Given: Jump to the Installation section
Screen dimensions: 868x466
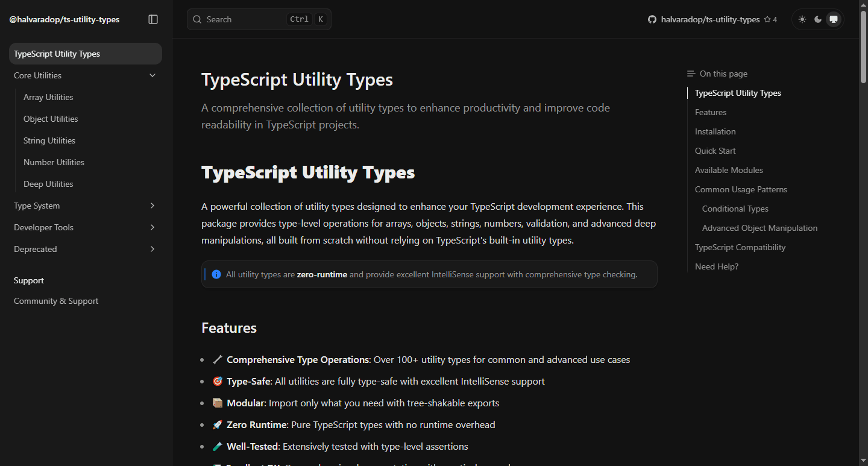Looking at the screenshot, I should pyautogui.click(x=715, y=131).
